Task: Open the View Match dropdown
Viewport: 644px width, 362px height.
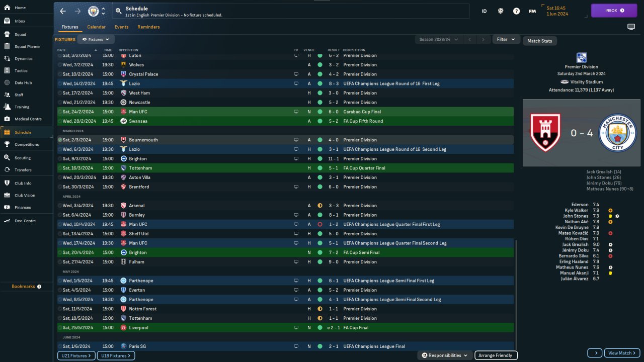Action: [x=622, y=353]
